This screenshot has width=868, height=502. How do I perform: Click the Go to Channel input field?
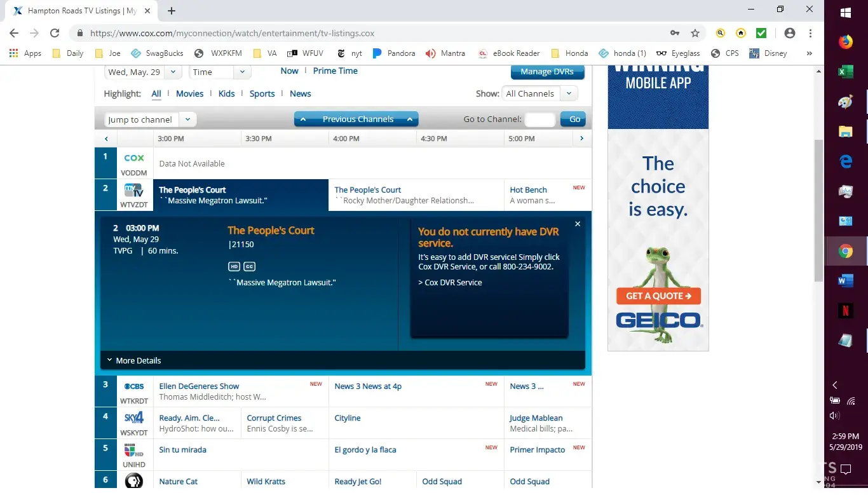539,119
